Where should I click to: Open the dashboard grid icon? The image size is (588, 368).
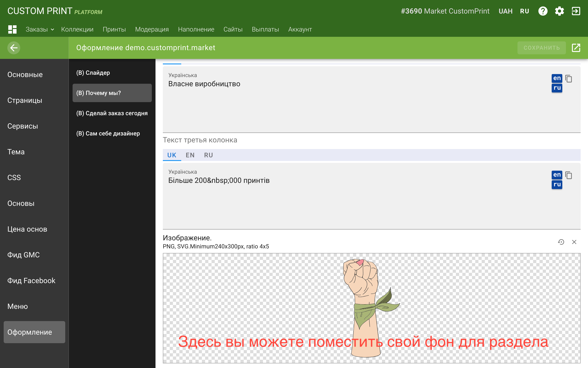[x=12, y=29]
